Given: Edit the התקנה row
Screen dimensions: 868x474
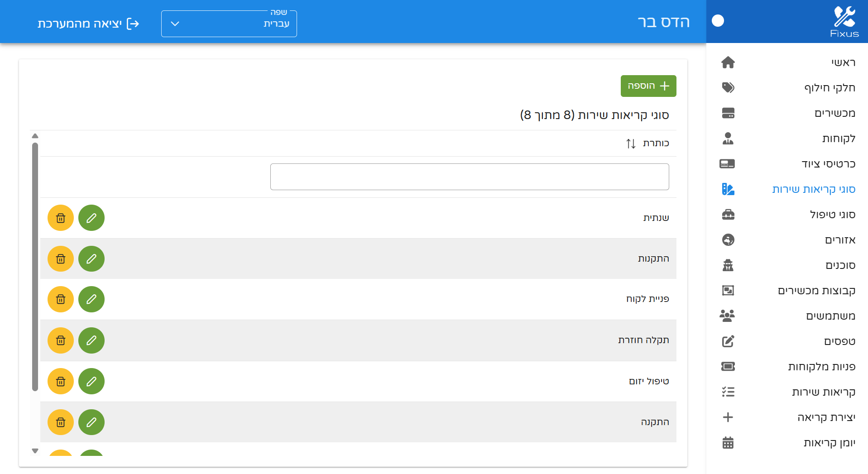Looking at the screenshot, I should [91, 422].
